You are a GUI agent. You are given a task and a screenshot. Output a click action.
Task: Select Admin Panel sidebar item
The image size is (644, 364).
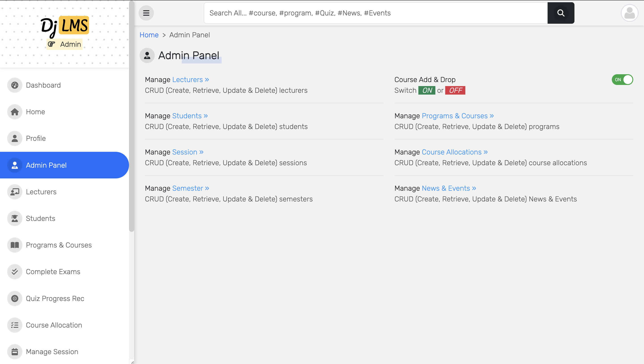click(64, 165)
